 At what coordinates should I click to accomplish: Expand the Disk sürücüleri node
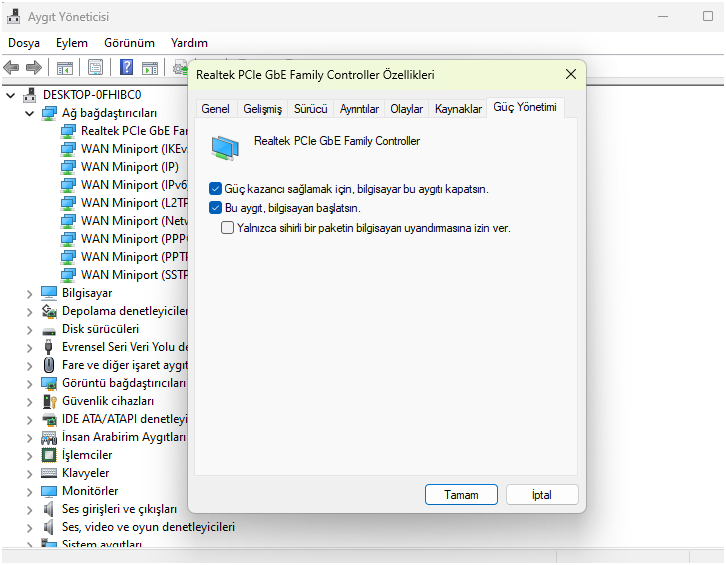coord(30,330)
